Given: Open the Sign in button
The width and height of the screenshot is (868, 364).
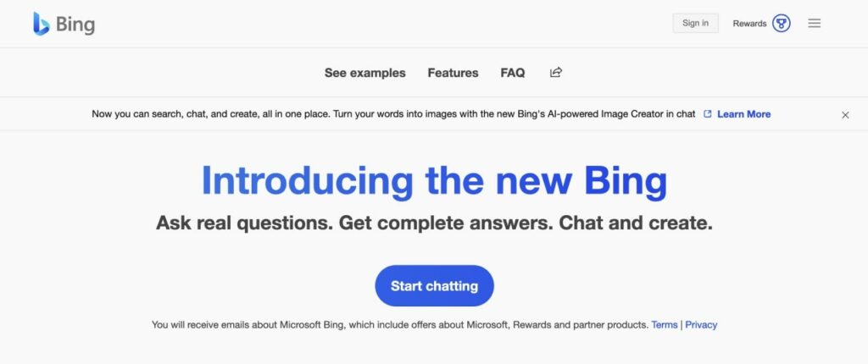Looking at the screenshot, I should (695, 23).
